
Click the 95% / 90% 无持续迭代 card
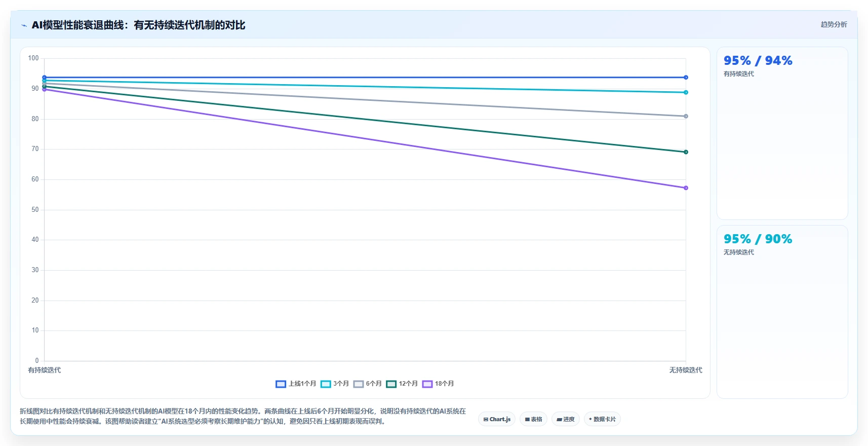point(782,312)
